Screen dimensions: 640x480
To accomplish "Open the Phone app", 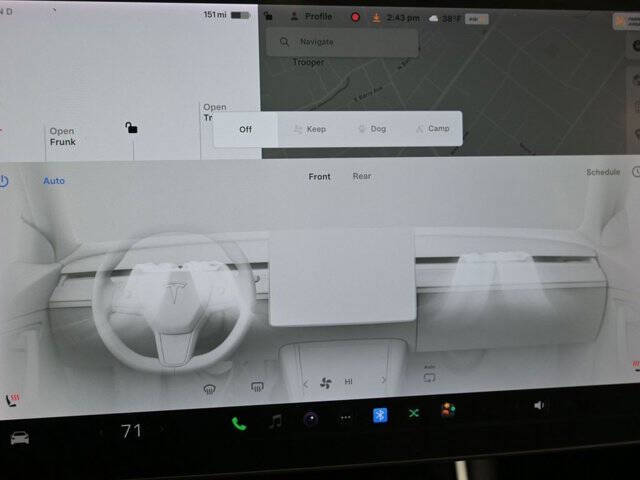I will pos(239,424).
